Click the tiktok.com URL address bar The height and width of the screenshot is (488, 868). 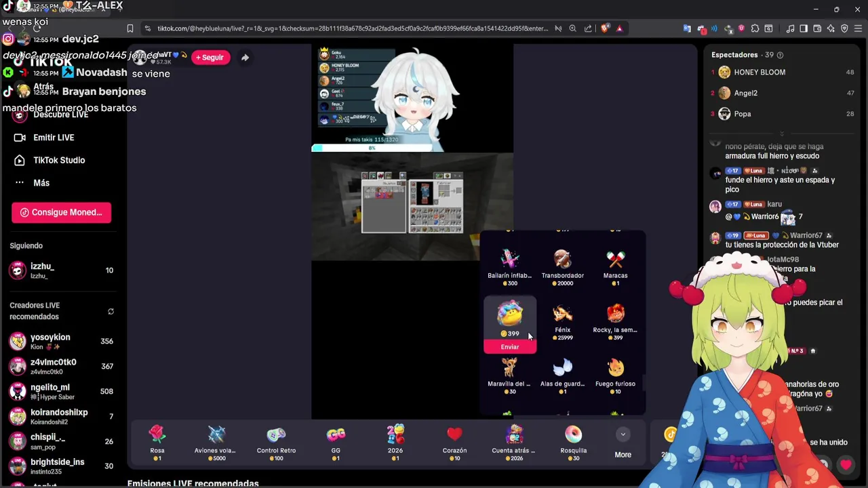(353, 28)
